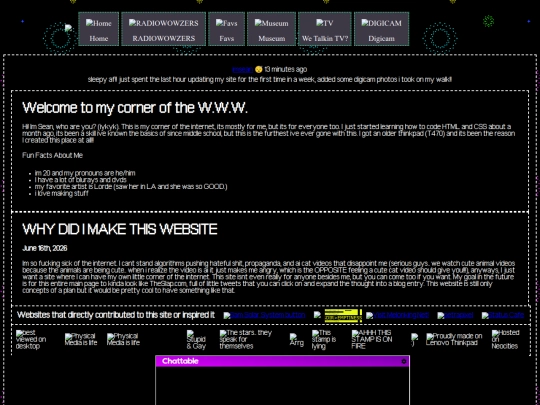540x405 pixels.
Task: Click the 'Welcome to my corner of the W.W.W.' heading
Action: pos(135,108)
